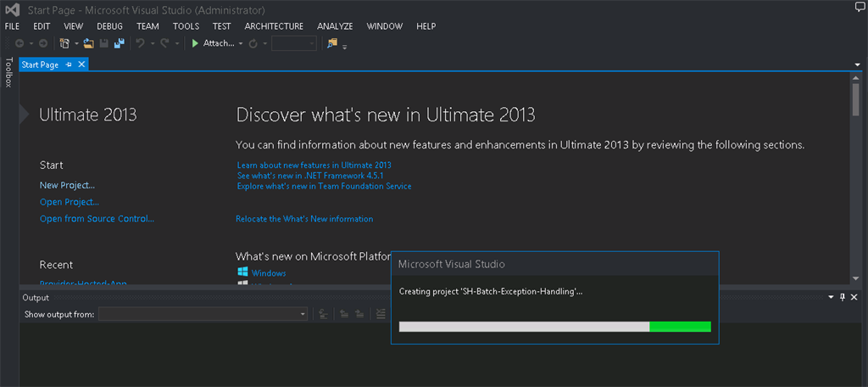The height and width of the screenshot is (387, 868).
Task: Click the Start Page vertical scrollbar thumb
Action: 856,99
